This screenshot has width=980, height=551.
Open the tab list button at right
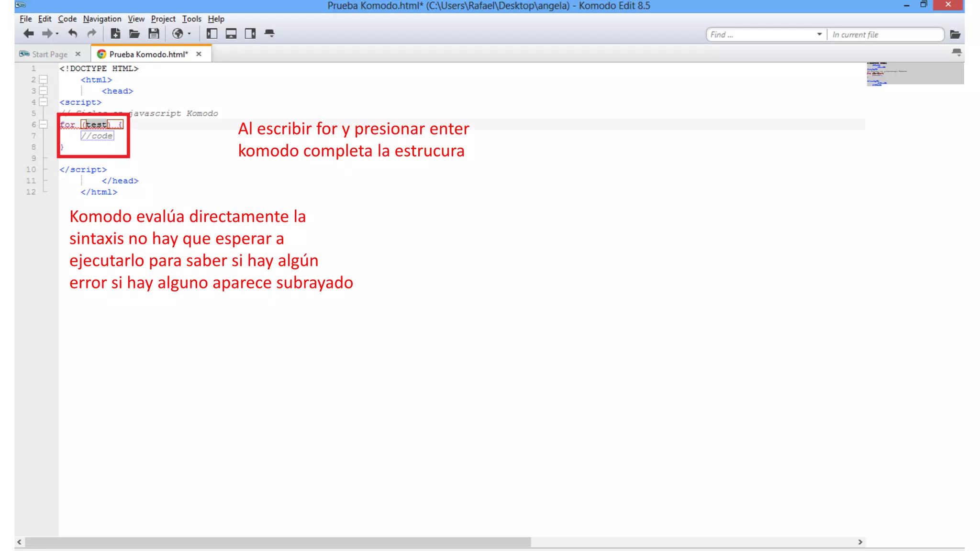957,53
